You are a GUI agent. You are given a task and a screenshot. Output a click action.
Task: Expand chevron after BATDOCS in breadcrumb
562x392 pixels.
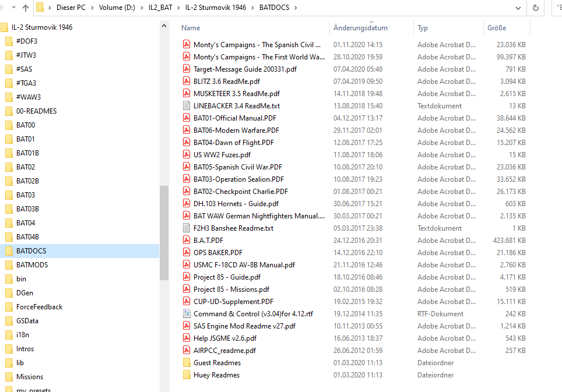(296, 8)
